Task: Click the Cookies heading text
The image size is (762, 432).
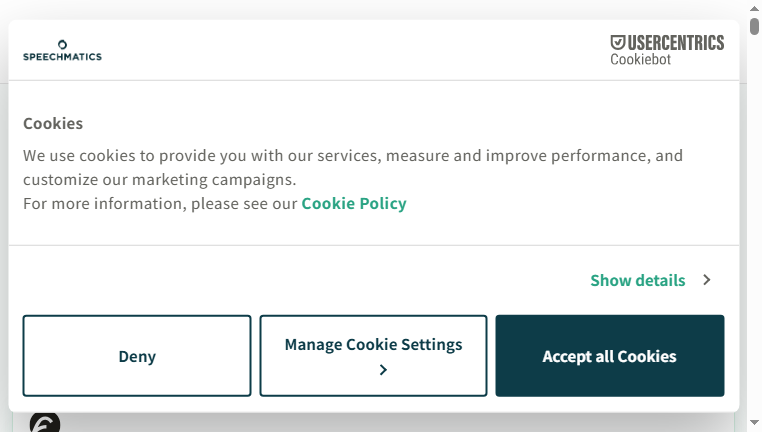Action: 53,123
